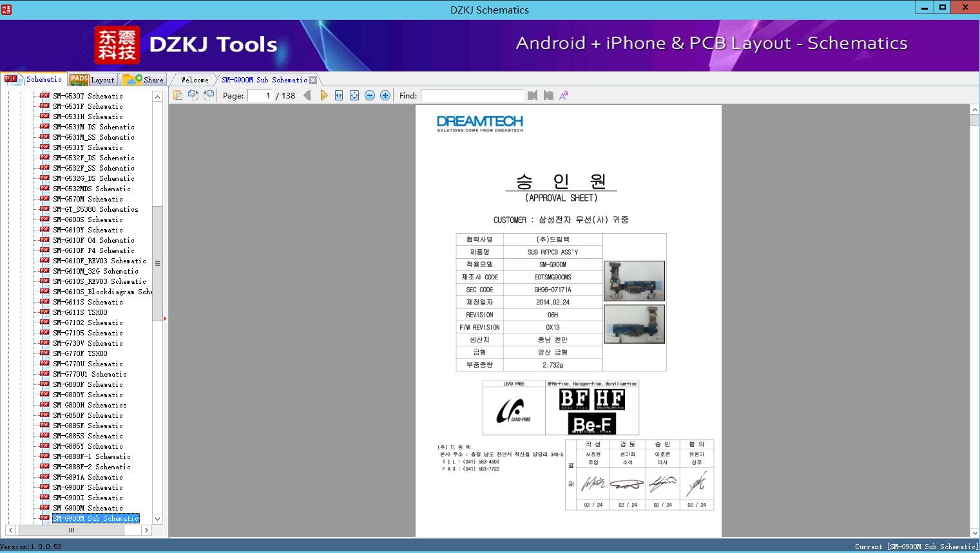Click PDF icon beside SM-G531M_SS Schematic
This screenshot has height=553, width=980.
click(44, 137)
